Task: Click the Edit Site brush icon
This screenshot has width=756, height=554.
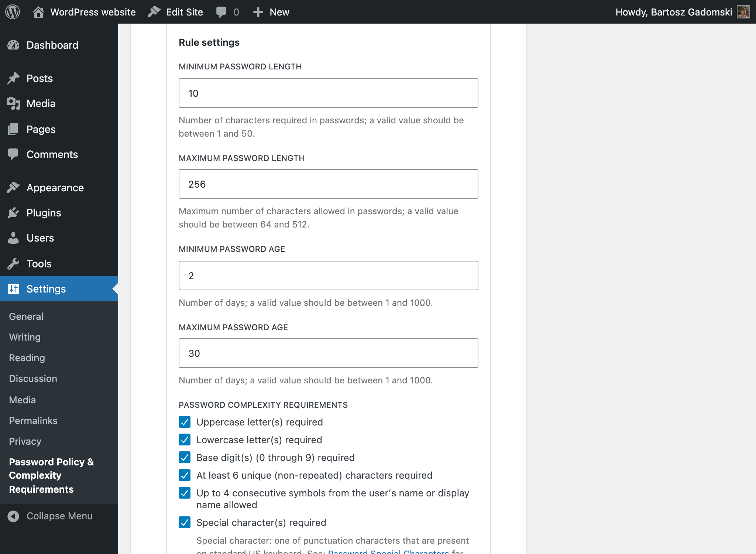Action: [x=154, y=12]
